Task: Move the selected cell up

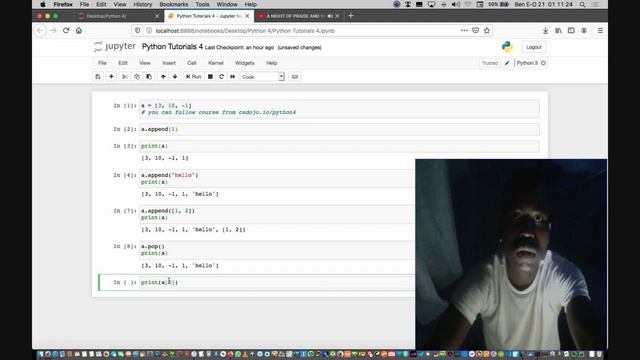Action: point(163,77)
